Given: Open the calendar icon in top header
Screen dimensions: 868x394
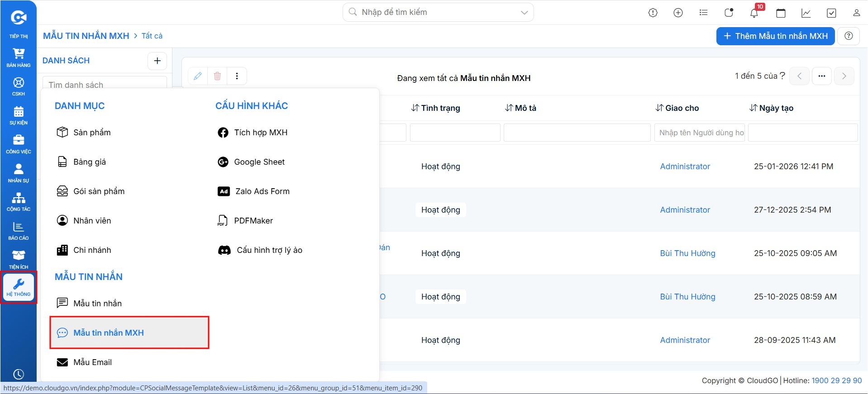Looking at the screenshot, I should [781, 13].
